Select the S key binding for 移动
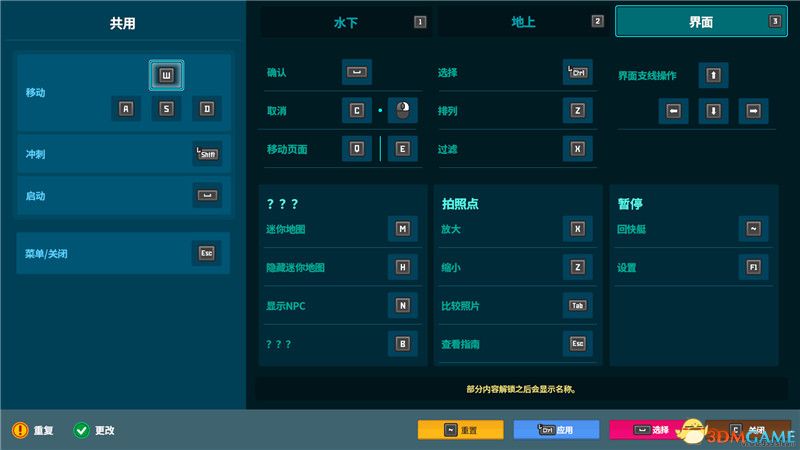This screenshot has height=450, width=800. [166, 109]
